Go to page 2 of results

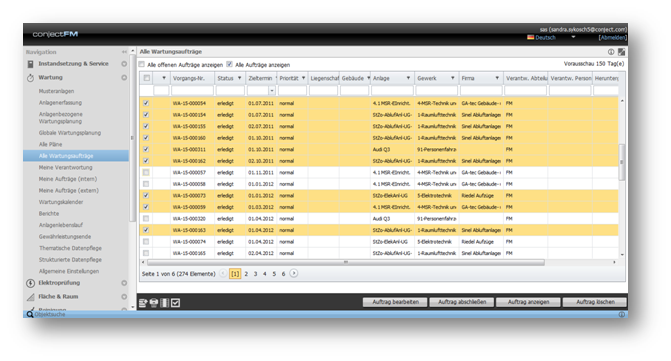point(246,274)
